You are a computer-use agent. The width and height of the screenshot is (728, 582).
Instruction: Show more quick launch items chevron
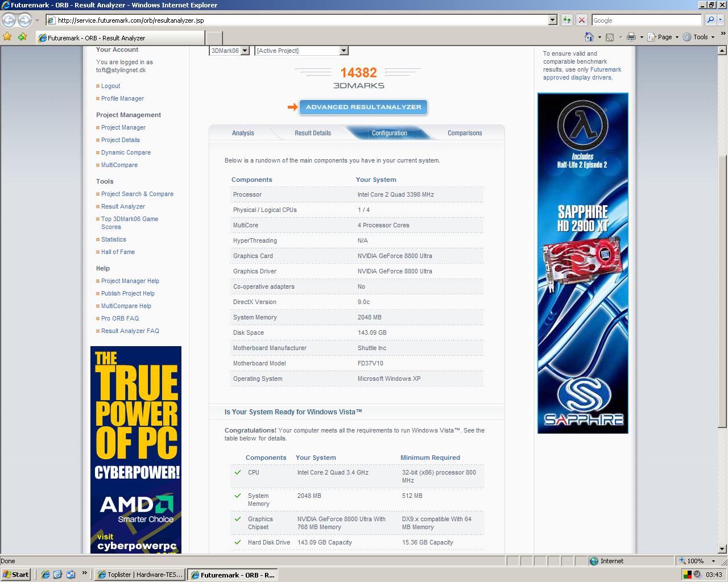(85, 573)
